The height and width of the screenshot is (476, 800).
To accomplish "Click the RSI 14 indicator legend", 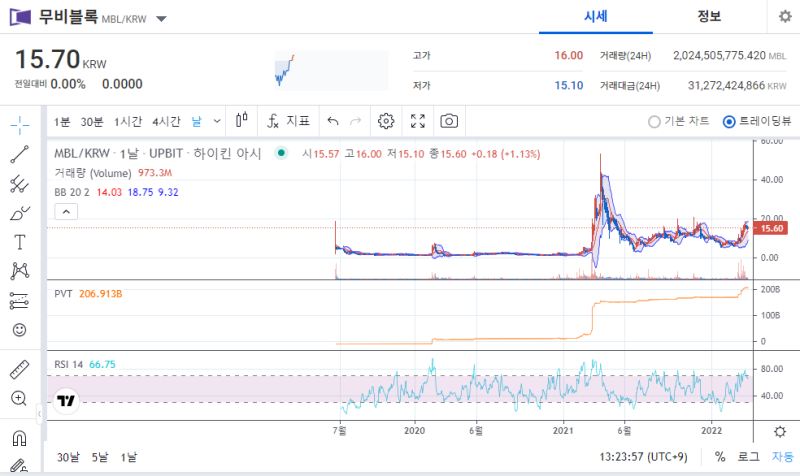I will (x=68, y=364).
